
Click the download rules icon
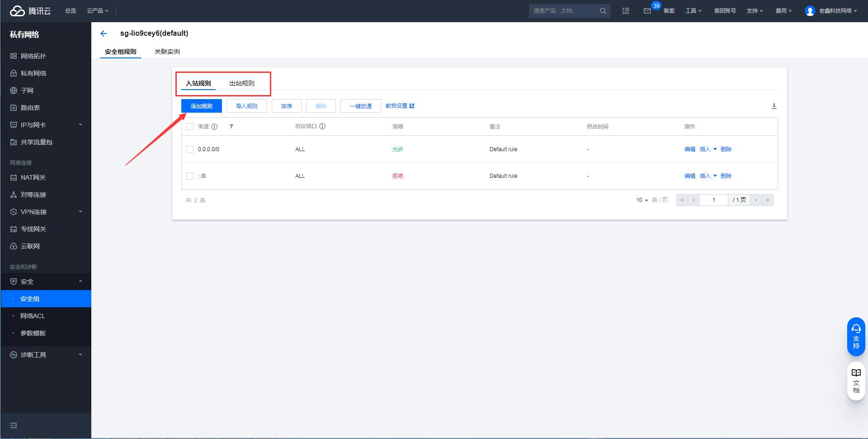click(774, 106)
